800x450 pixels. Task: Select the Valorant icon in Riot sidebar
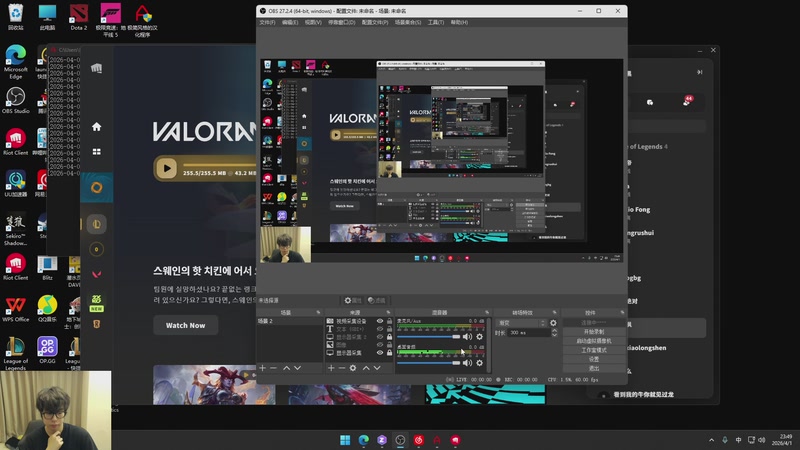tap(96, 274)
